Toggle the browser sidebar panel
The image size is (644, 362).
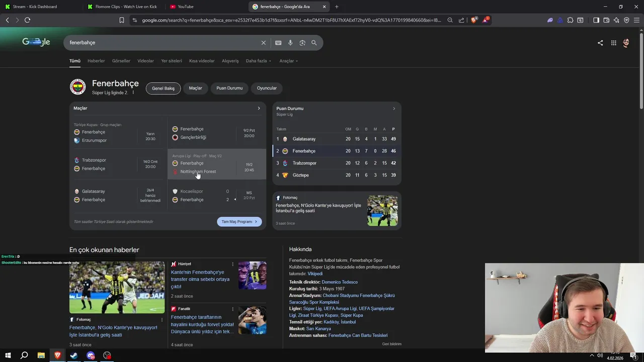point(596,20)
